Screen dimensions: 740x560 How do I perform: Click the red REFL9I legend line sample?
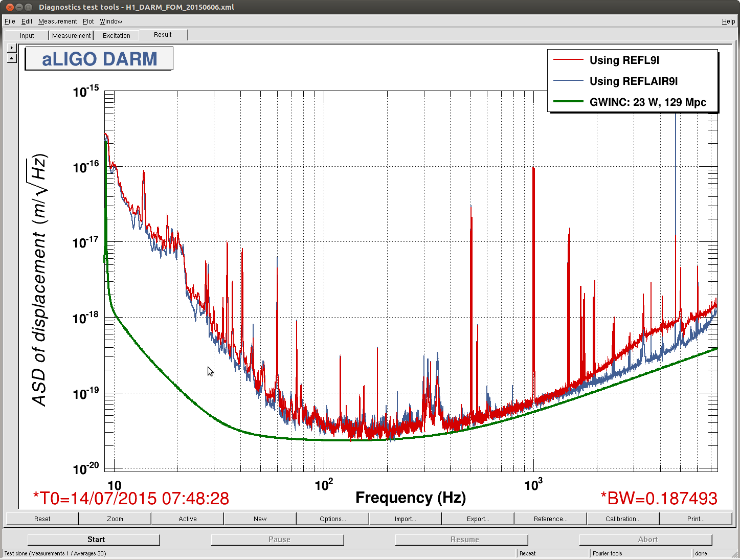coord(568,60)
